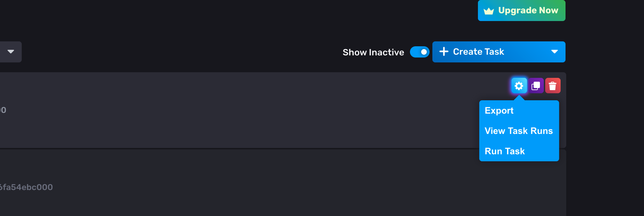
Task: Click the Show Inactive text label
Action: click(x=373, y=52)
